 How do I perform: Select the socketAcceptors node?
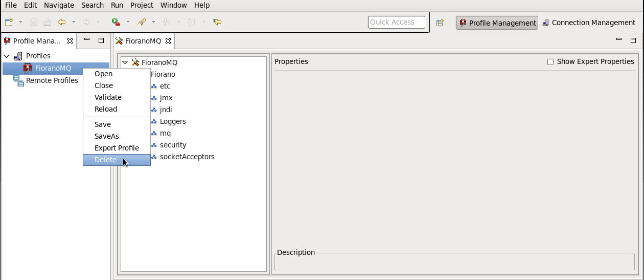(x=187, y=157)
